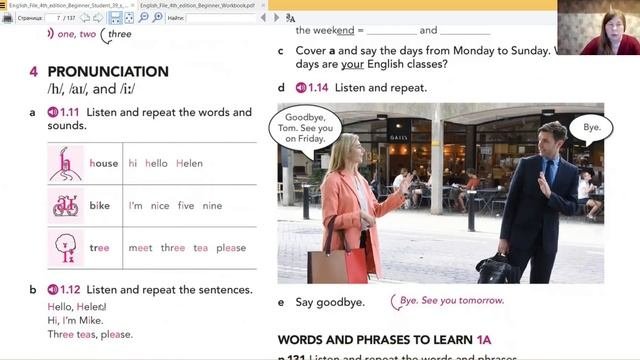Screen dimensions: 640x360
Task: Click the word 'hello' in table
Action: click(x=156, y=163)
